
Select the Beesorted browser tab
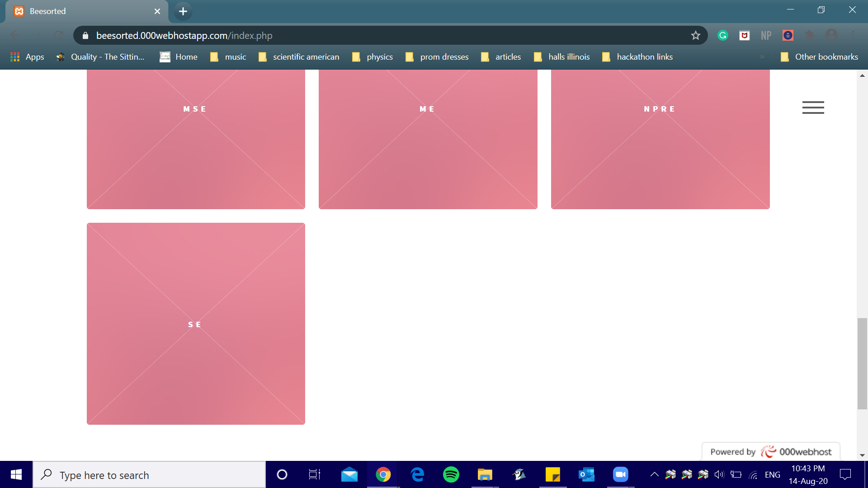point(86,11)
